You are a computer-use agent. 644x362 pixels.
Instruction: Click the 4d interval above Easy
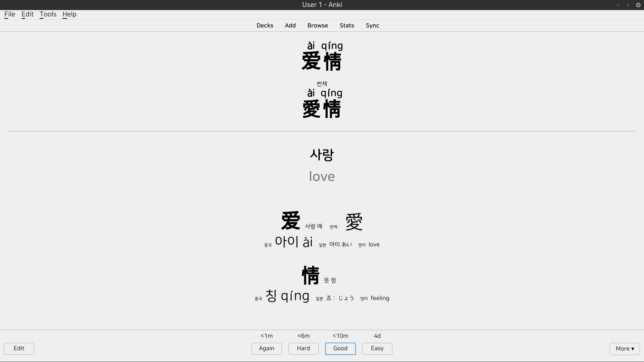[377, 336]
